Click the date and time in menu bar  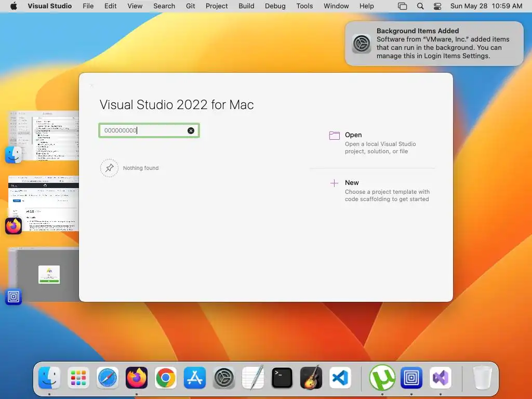(486, 6)
